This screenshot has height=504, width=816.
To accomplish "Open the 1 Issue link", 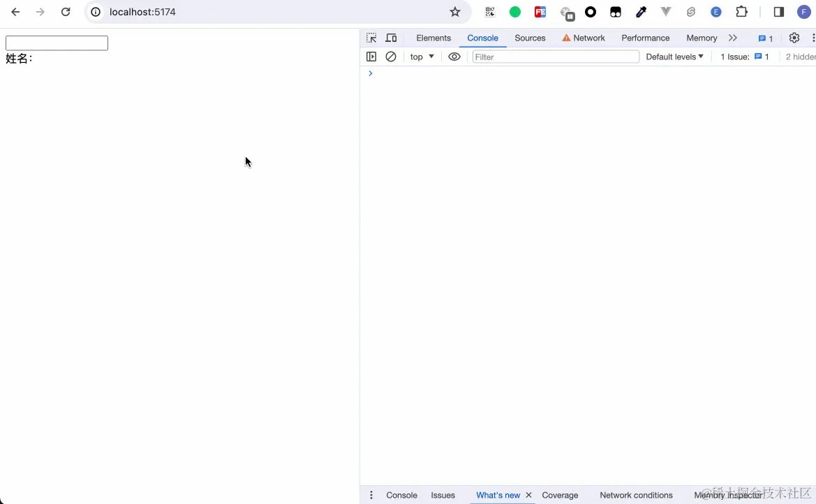I will (745, 57).
